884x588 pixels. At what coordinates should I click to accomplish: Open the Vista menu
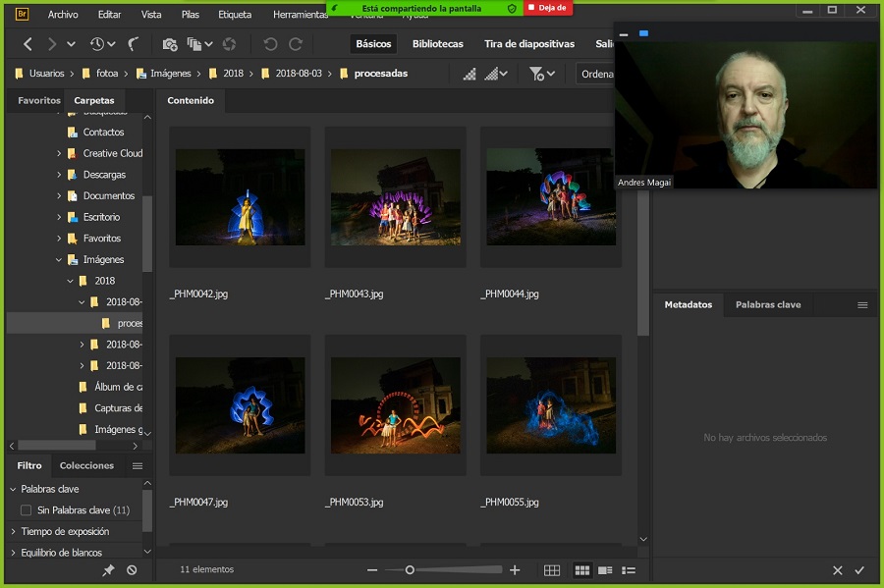151,15
